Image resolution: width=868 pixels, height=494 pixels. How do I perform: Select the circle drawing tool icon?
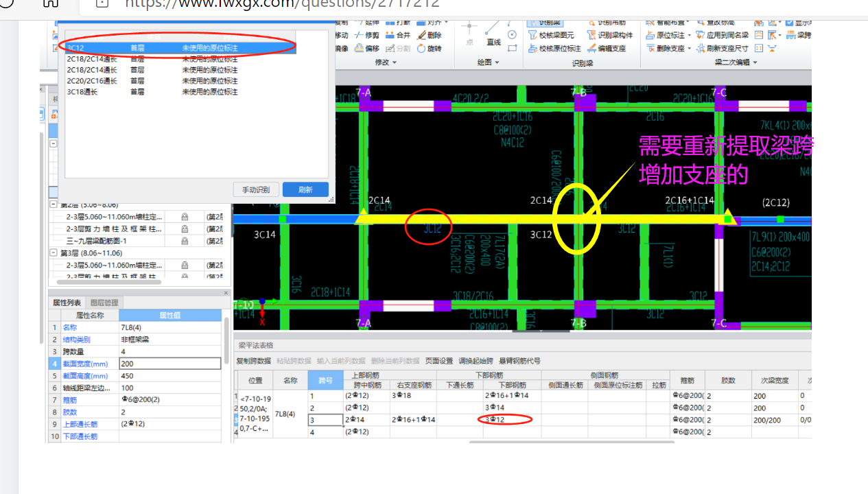pyautogui.click(x=512, y=34)
